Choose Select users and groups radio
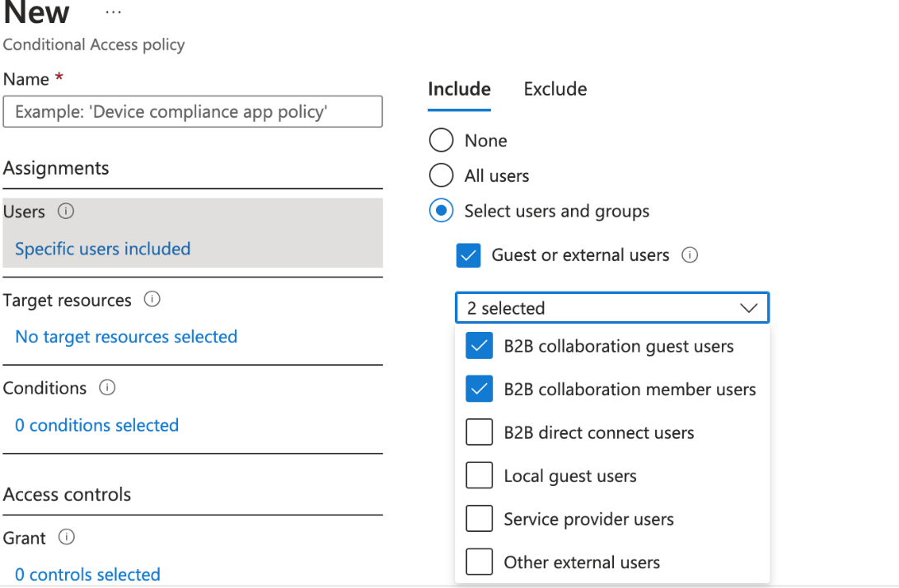Viewport: 899px width, 588px height. pyautogui.click(x=441, y=211)
